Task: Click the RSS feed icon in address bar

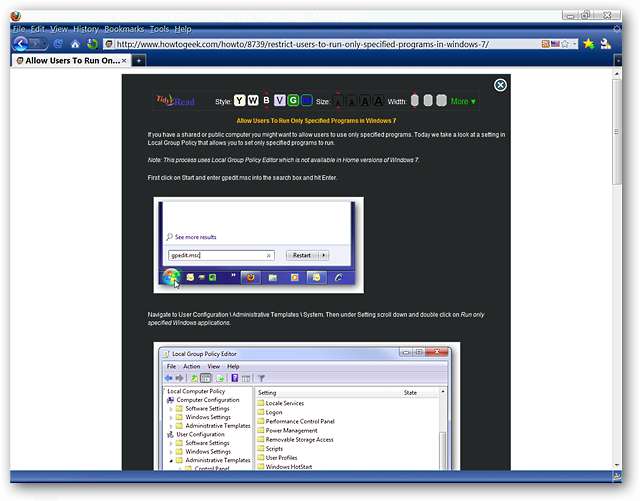Action: pos(545,44)
